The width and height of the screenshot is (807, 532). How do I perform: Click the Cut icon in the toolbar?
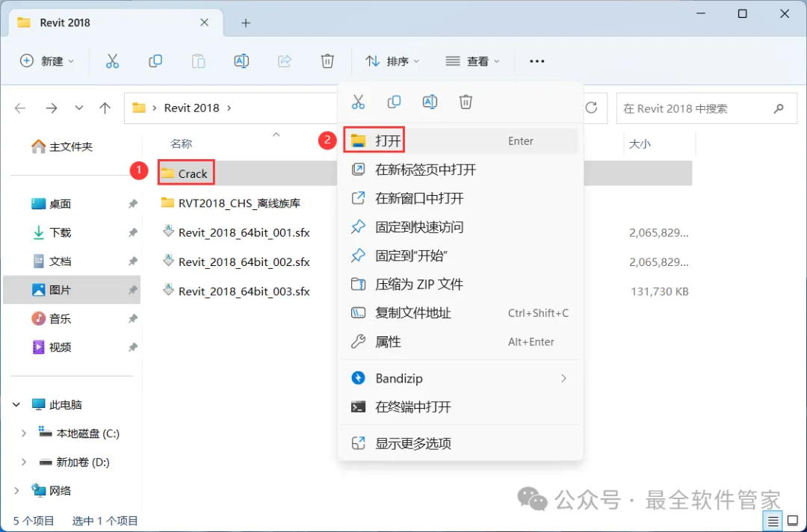point(112,61)
